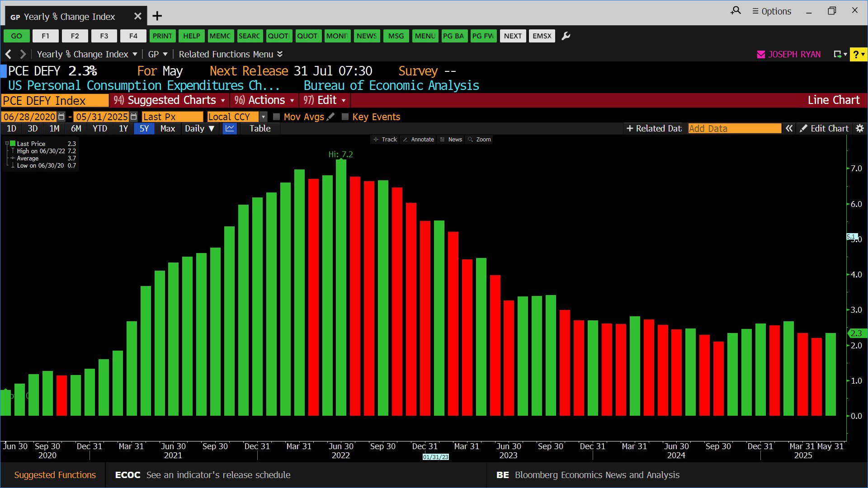
Task: Select the Max time range tab
Action: point(167,129)
